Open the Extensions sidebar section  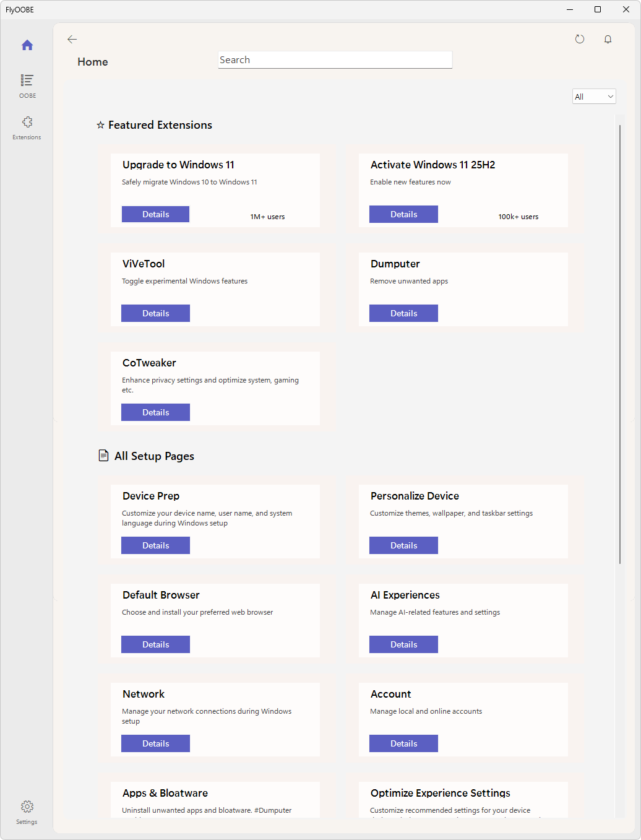point(27,128)
